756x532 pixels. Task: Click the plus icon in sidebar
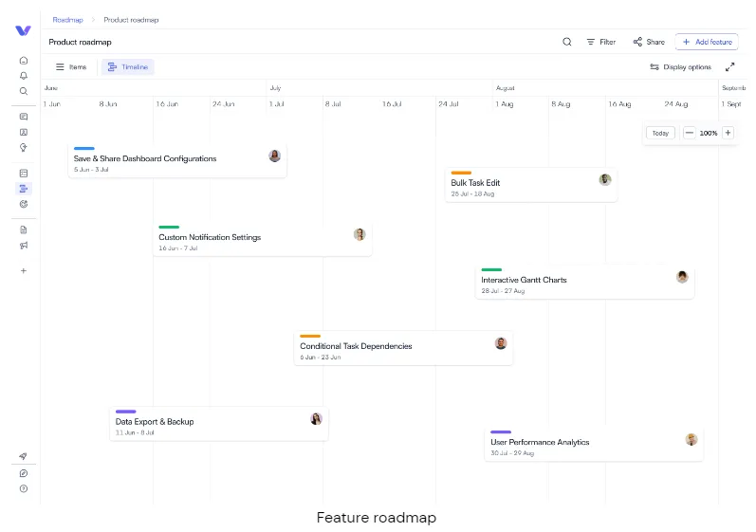(x=23, y=271)
